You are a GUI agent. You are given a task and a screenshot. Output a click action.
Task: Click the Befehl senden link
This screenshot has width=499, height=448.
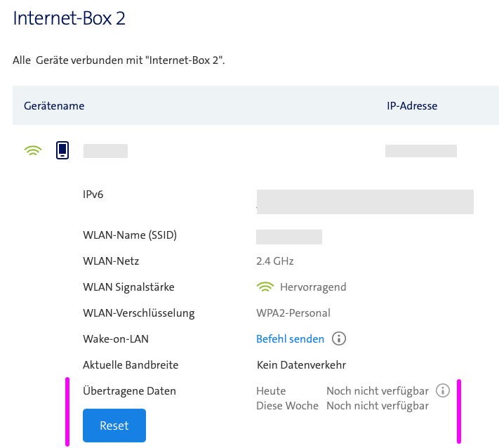(290, 339)
